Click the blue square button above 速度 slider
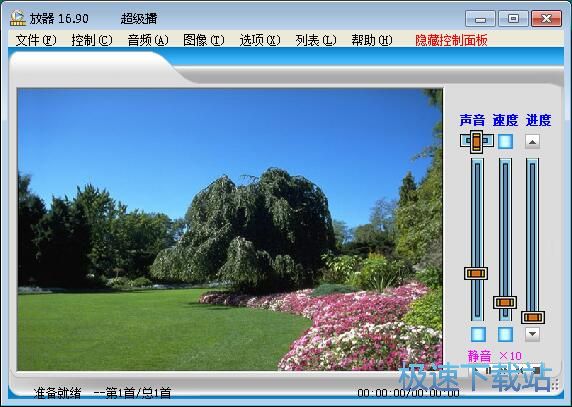 click(x=505, y=141)
